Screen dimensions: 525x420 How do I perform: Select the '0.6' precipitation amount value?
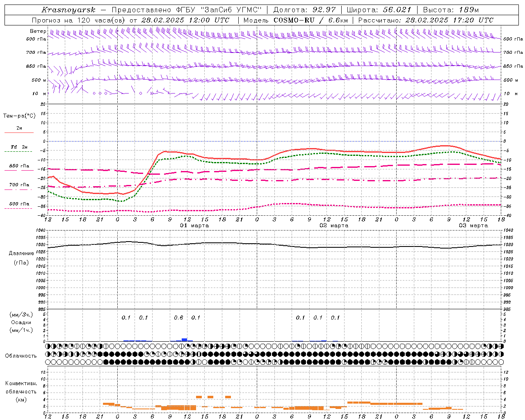(178, 318)
